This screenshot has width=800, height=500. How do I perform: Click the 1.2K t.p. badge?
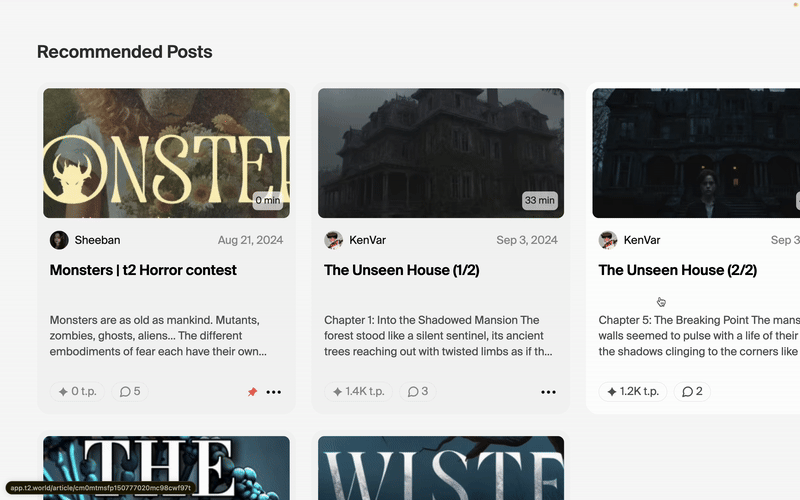pyautogui.click(x=633, y=391)
